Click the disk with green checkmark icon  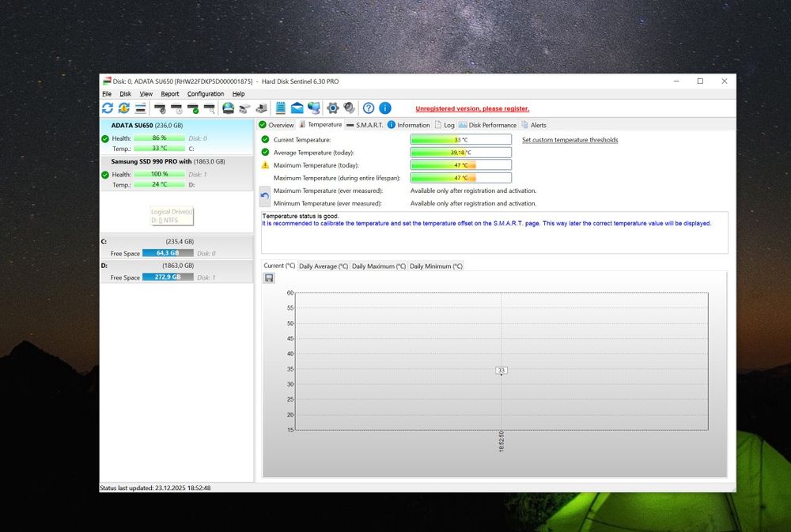tap(193, 108)
